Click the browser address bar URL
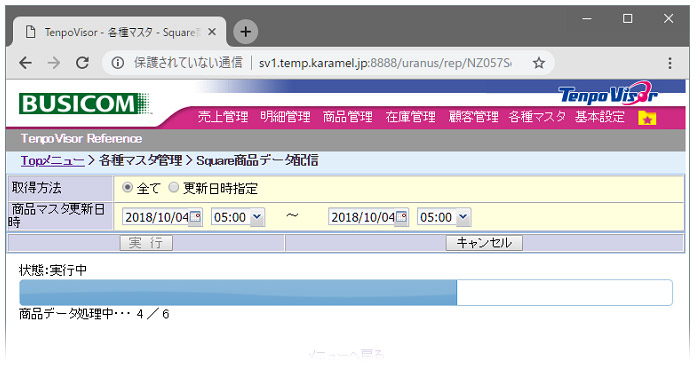Viewport: 695px width, 366px height. pos(385,63)
